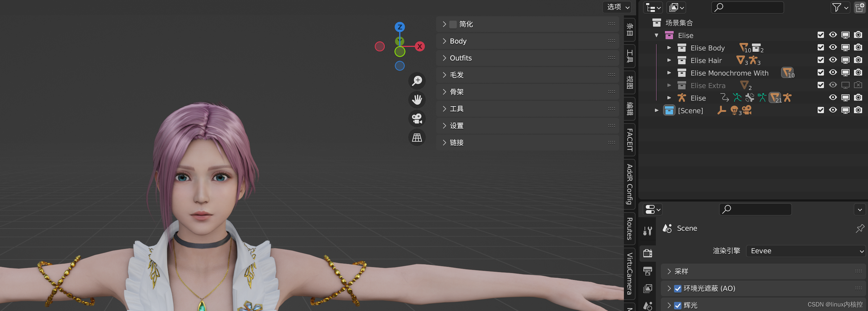
Task: Switch perspective/orthographic grid icon
Action: 417,137
